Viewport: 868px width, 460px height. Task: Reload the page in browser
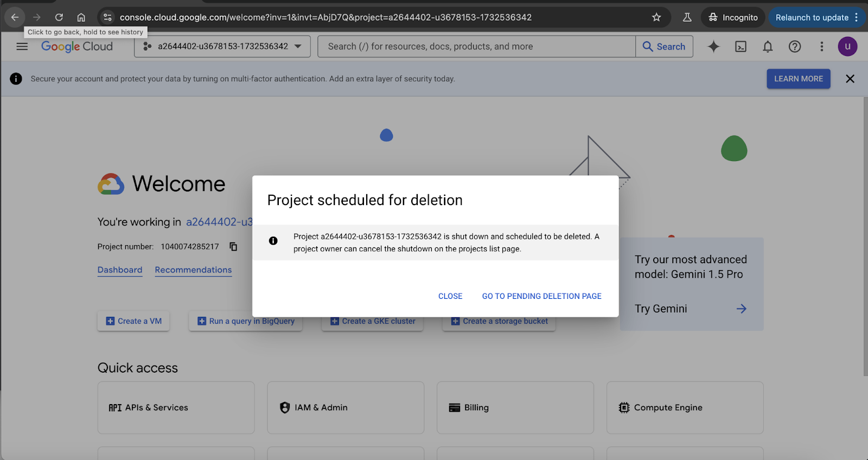[59, 17]
